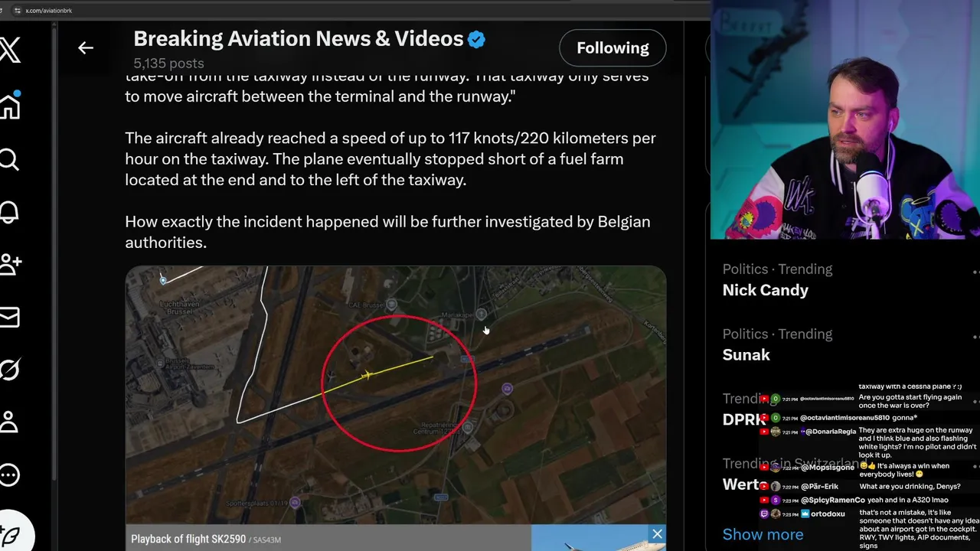Click Show more under trends

763,534
